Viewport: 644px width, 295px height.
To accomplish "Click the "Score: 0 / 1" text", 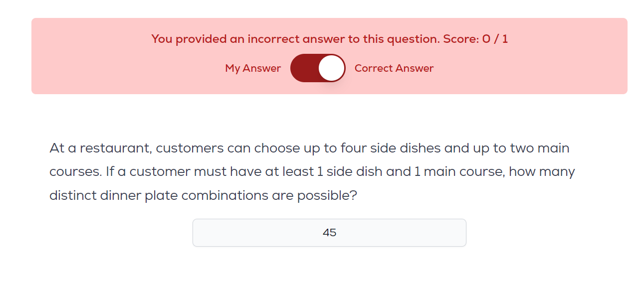I will [476, 39].
